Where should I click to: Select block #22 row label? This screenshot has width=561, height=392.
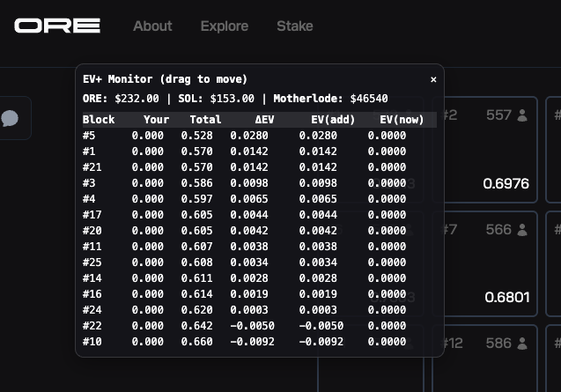tap(92, 326)
